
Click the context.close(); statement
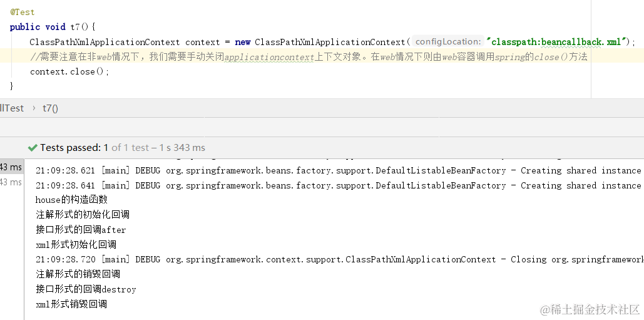pos(70,72)
